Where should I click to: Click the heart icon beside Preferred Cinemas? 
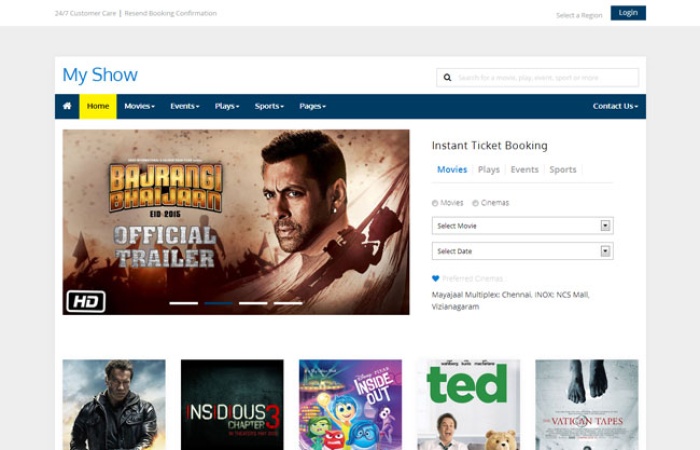pyautogui.click(x=436, y=279)
